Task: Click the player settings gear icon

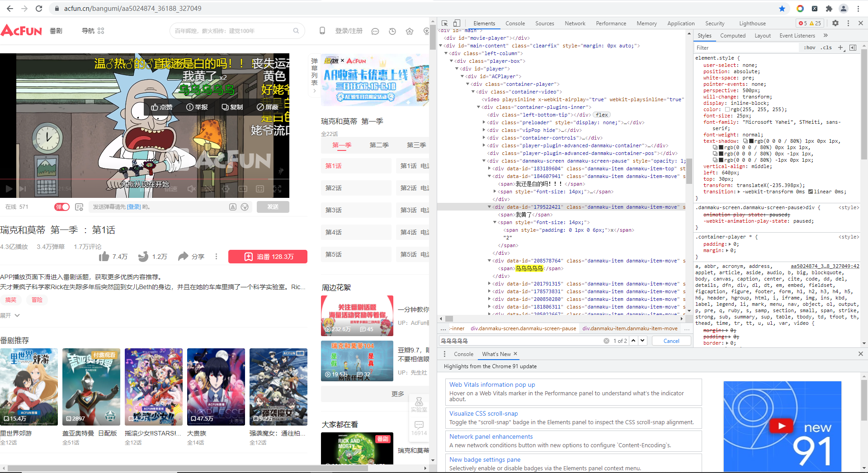Action: pos(226,189)
